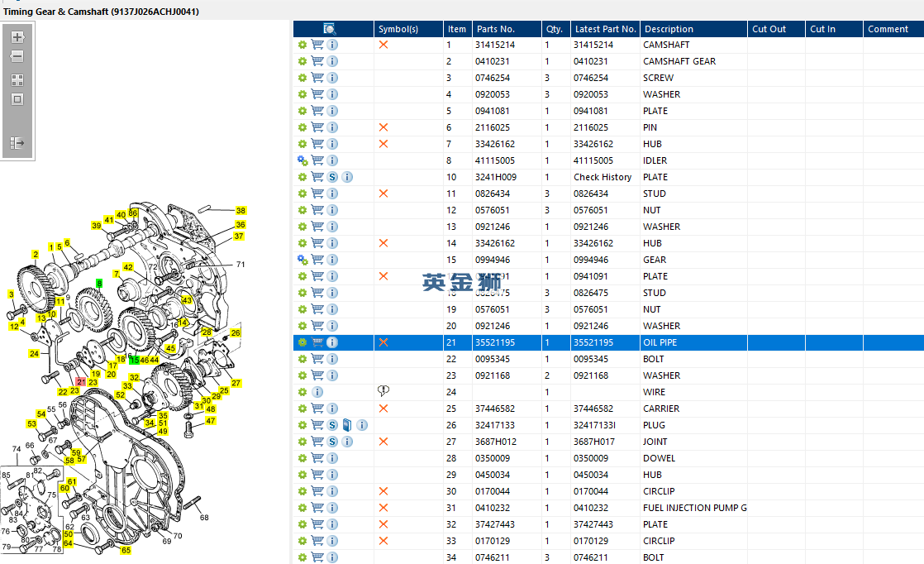Select callout 47 in the diagram
Screen dimensions: 924x564
tap(211, 421)
